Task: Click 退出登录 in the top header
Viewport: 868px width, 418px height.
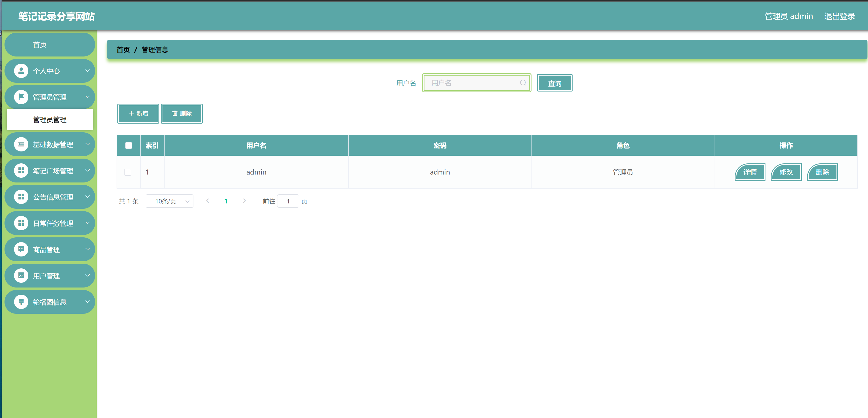Action: [840, 16]
